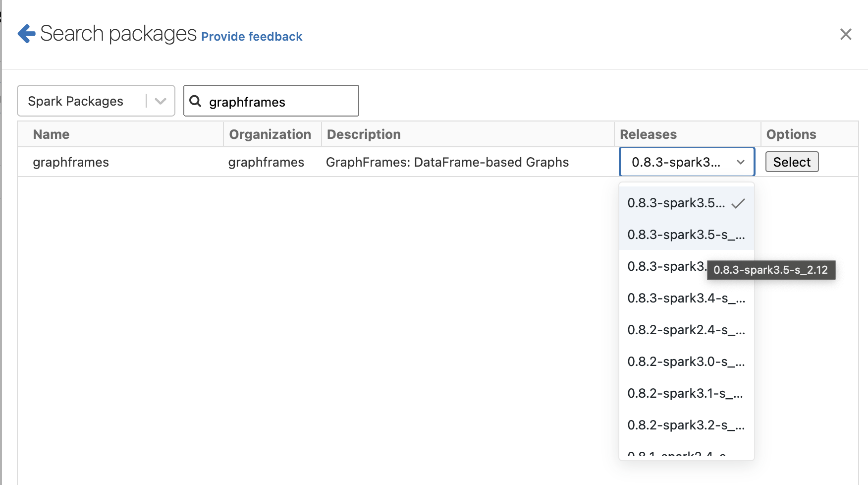Choose the highlighted 0.8.3-spark3.5-s_ release
This screenshot has height=485, width=868.
coord(686,235)
